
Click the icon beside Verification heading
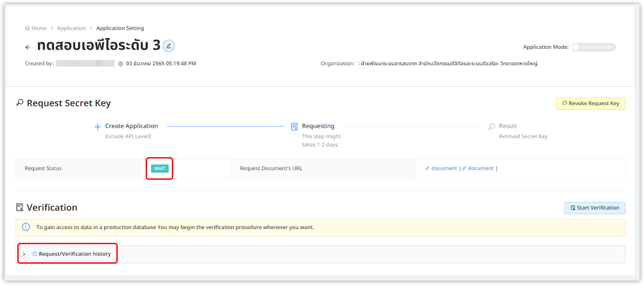coord(20,207)
